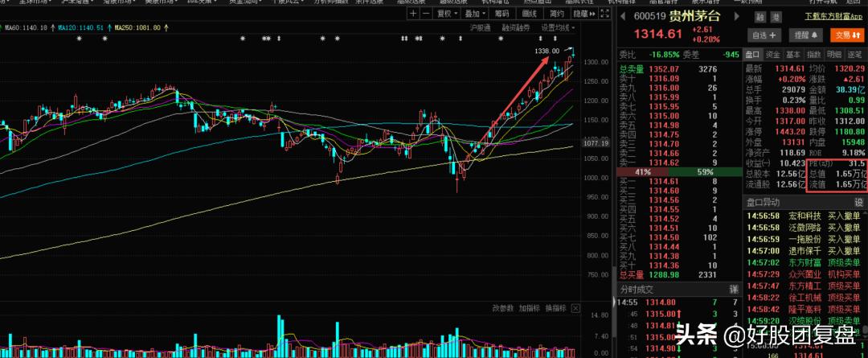
Task: Zoom in chart with plus icon
Action: (414, 14)
